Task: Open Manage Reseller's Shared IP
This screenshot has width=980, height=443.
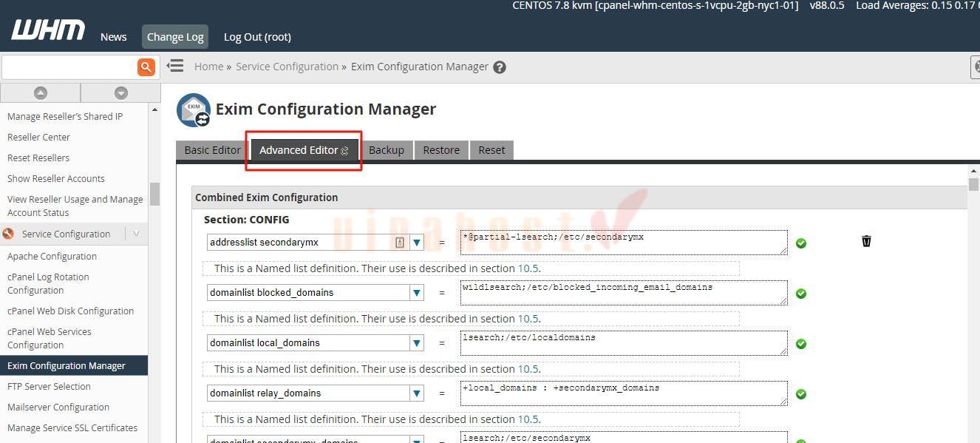Action: [x=65, y=116]
